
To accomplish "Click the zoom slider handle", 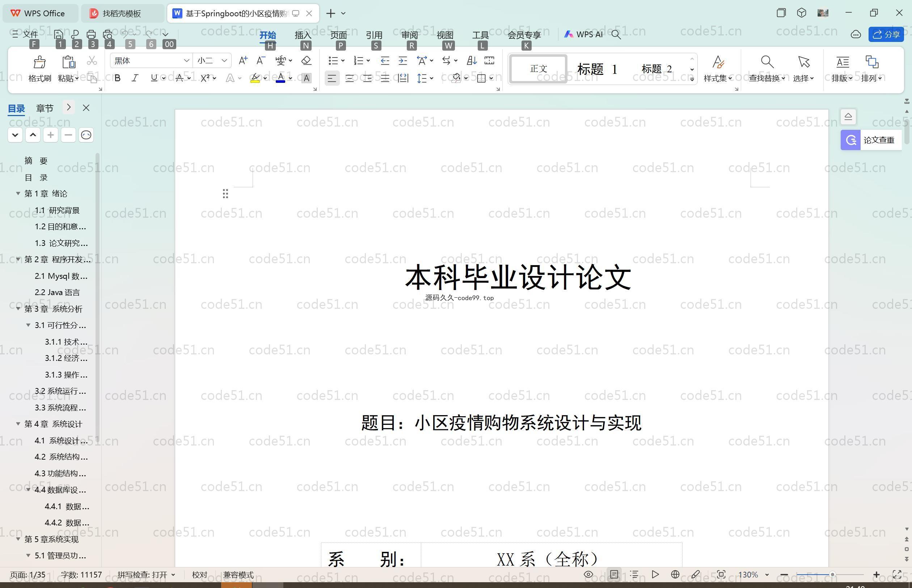I will coord(832,574).
